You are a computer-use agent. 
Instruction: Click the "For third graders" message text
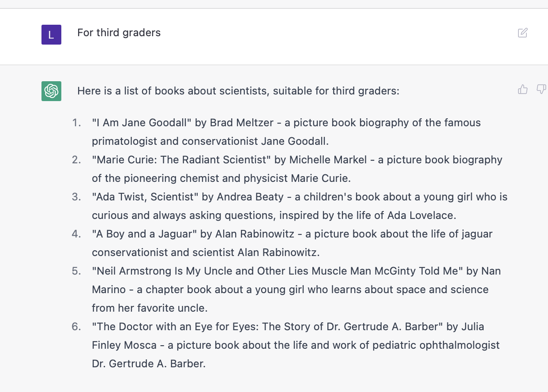119,33
